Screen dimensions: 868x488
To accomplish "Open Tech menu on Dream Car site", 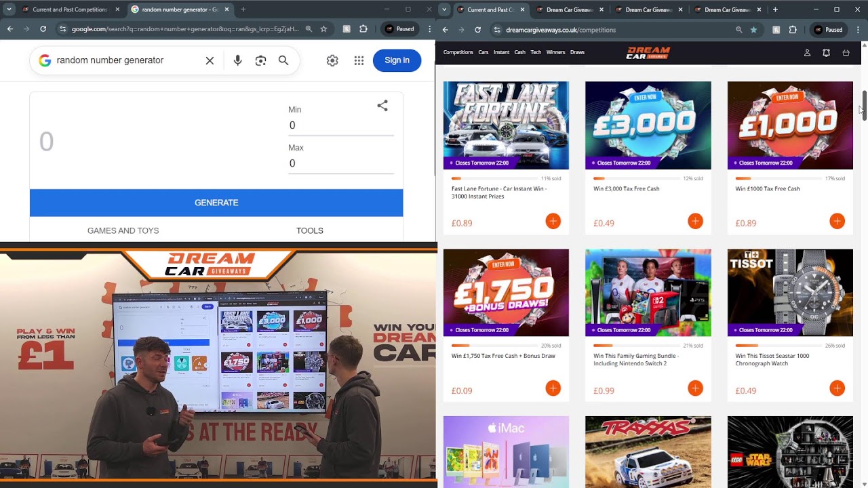I will pos(536,52).
